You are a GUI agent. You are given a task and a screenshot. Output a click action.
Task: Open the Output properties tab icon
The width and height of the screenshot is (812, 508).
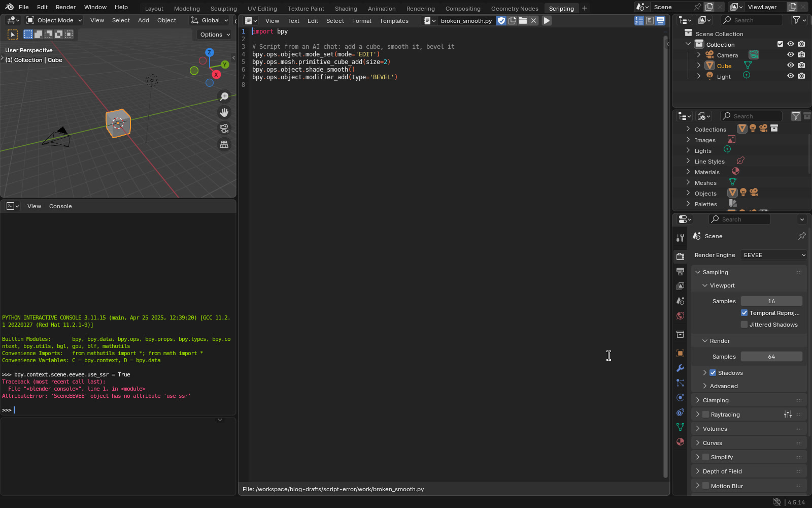click(681, 271)
